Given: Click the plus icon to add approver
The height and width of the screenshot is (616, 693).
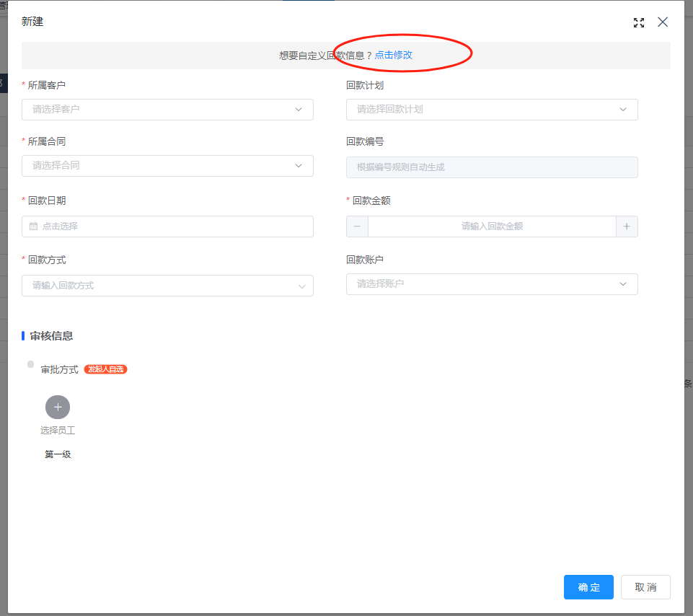Looking at the screenshot, I should pyautogui.click(x=58, y=408).
